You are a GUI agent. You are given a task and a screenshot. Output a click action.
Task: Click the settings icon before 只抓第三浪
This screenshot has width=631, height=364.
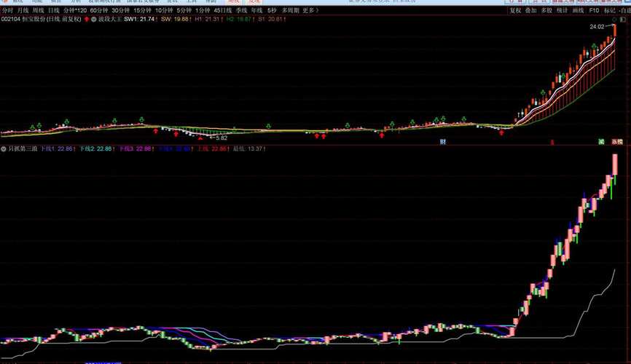click(4, 149)
